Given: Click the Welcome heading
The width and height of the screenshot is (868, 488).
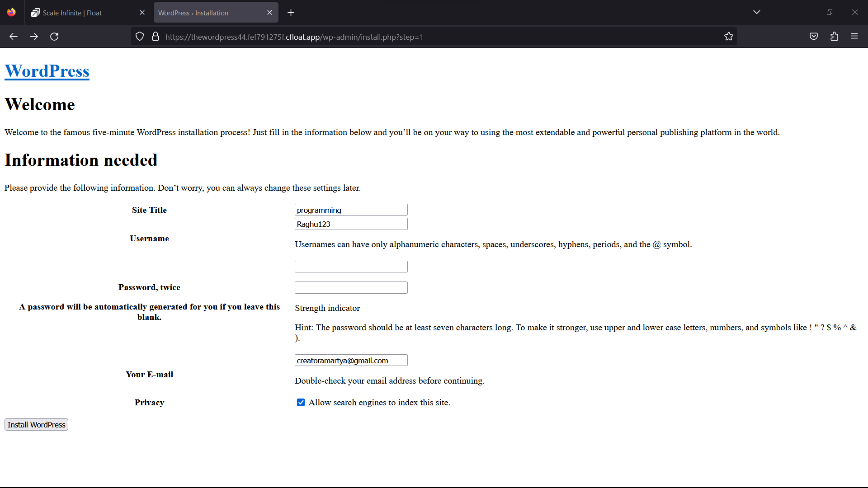Looking at the screenshot, I should [x=40, y=104].
